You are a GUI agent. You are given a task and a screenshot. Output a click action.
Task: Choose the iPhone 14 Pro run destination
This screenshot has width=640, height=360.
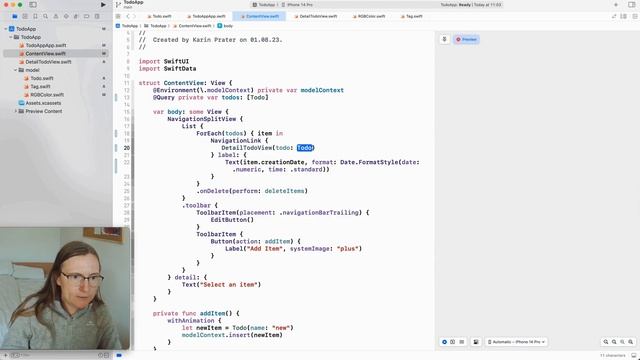297,5
